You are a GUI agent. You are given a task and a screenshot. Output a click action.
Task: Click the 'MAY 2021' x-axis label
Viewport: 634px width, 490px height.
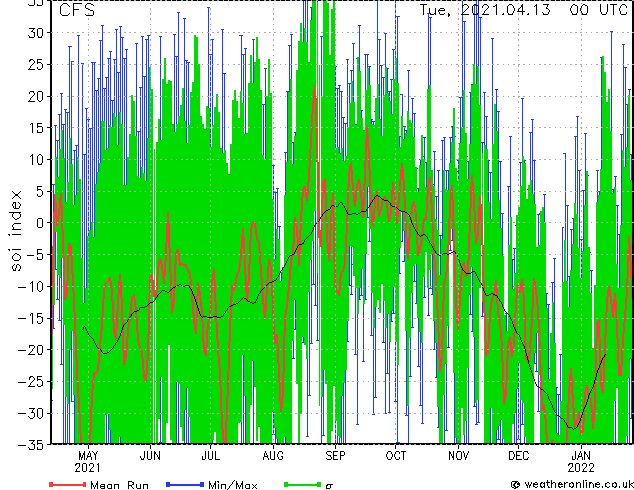(88, 462)
